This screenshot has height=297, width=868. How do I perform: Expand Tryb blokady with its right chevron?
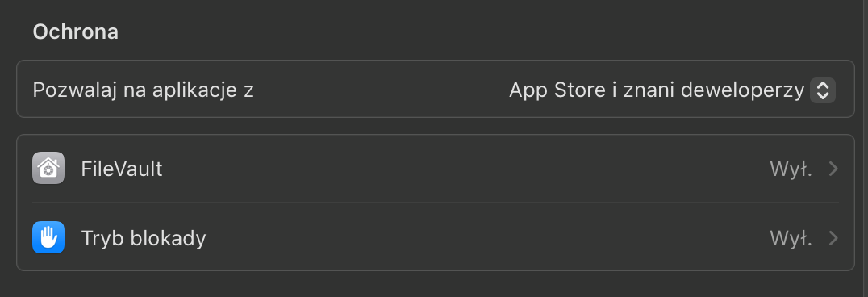[x=833, y=238]
